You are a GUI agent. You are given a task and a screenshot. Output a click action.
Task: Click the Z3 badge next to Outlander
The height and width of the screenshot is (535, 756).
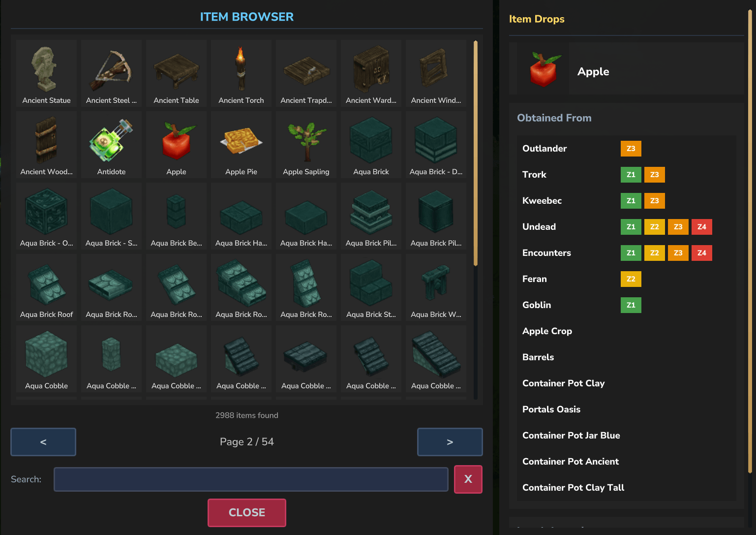[x=631, y=148]
